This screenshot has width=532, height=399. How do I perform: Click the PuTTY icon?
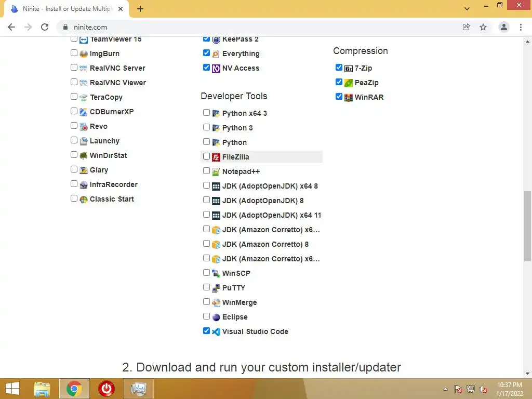click(216, 288)
